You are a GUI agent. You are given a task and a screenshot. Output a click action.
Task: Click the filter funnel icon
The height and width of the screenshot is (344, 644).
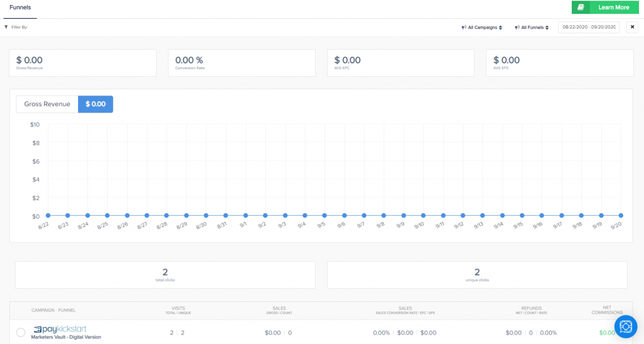(6, 28)
